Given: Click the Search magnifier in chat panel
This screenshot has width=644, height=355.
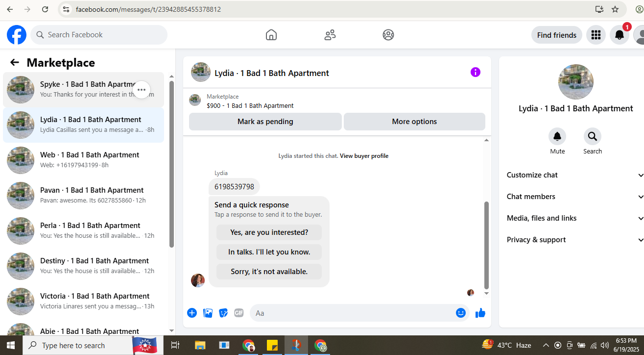Looking at the screenshot, I should pos(593,136).
